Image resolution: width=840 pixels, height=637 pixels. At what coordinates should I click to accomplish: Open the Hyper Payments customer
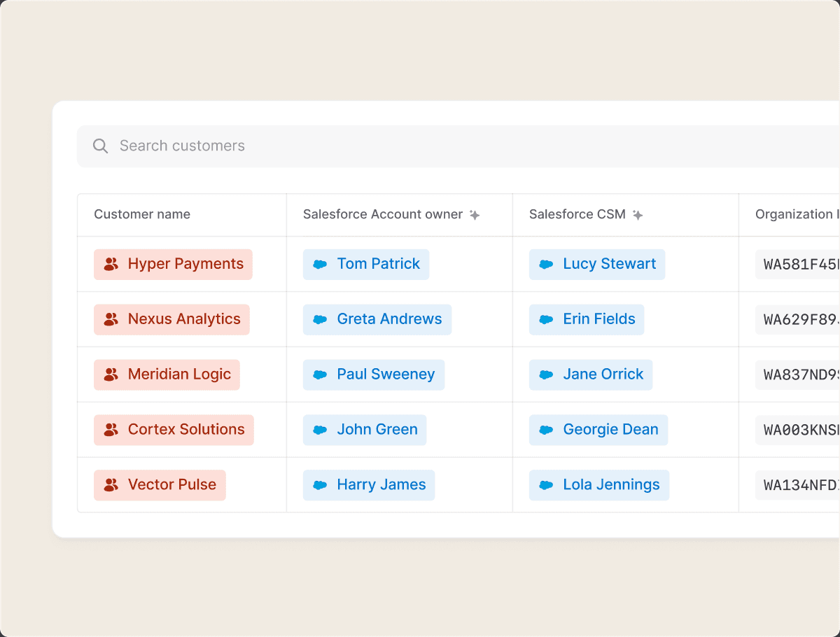173,265
